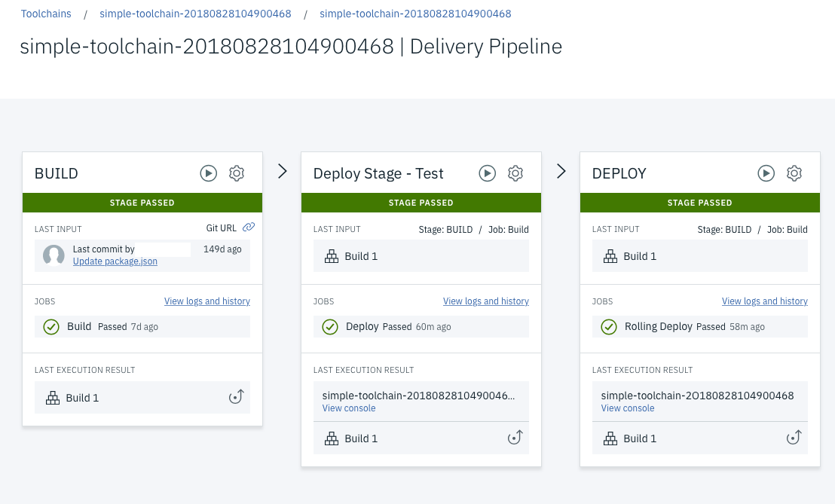Click the Git URL text label

coord(221,228)
